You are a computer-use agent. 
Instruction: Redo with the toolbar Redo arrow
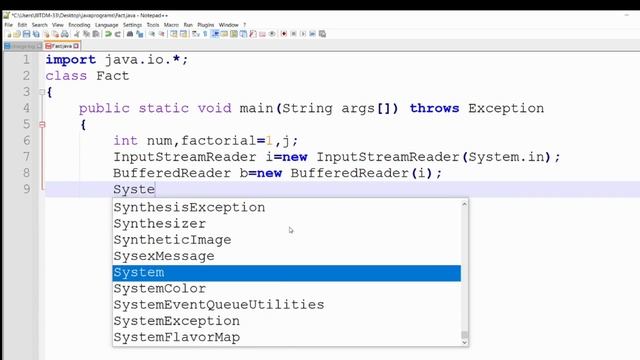(x=118, y=34)
